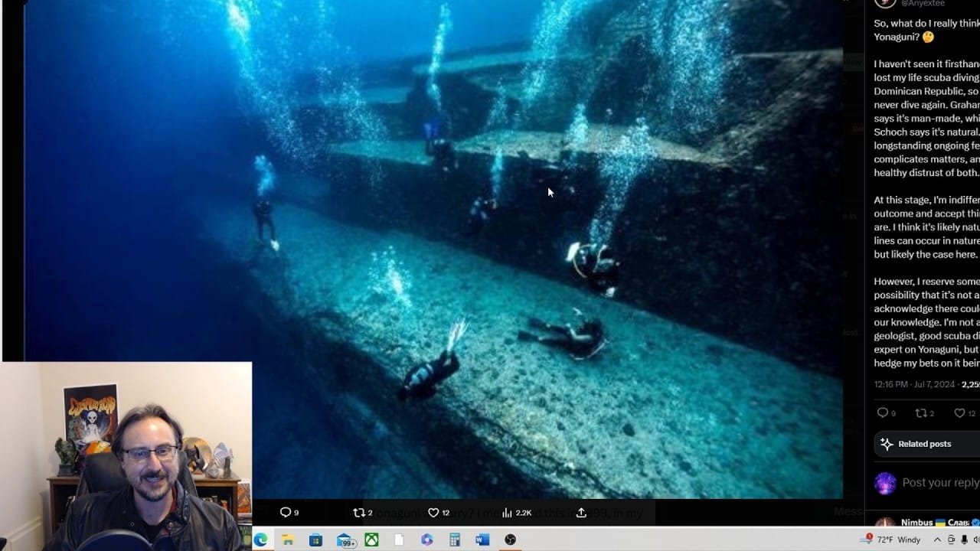The height and width of the screenshot is (551, 980).
Task: Click the share icon below the photo
Action: (581, 512)
